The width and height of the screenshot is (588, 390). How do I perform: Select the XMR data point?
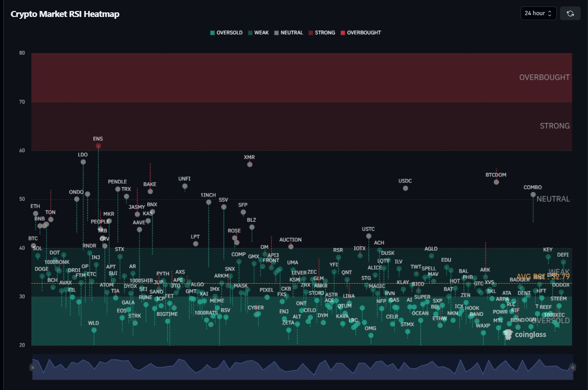[250, 164]
